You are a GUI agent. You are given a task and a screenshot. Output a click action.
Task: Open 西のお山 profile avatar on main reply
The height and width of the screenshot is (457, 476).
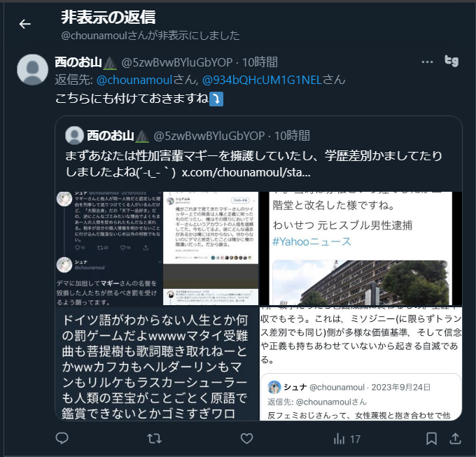click(x=32, y=69)
